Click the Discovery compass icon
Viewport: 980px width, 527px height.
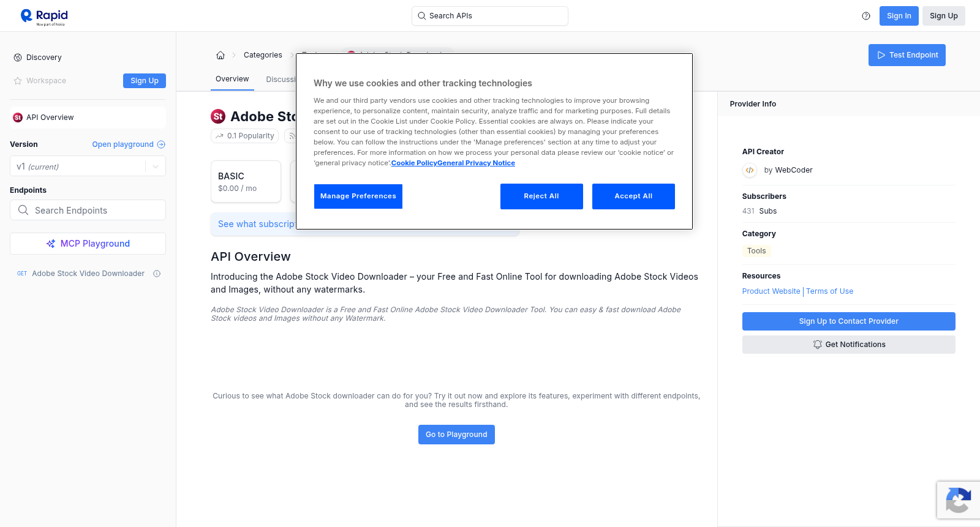[18, 58]
